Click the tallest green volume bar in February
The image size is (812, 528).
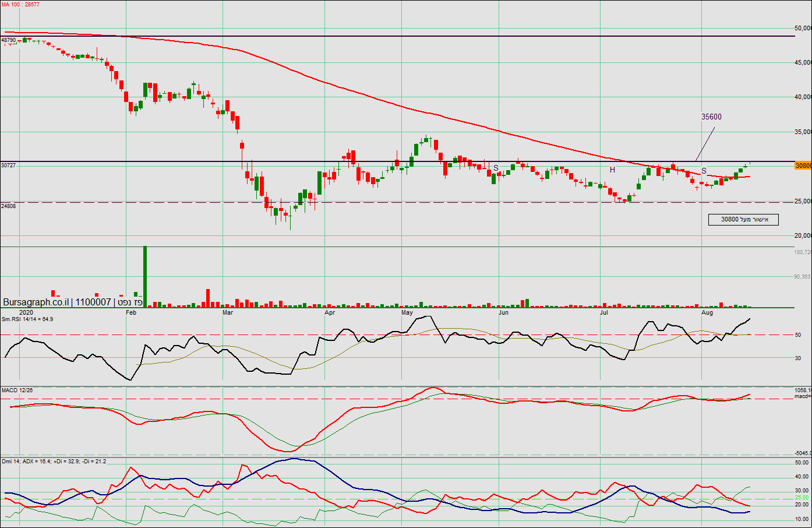[x=145, y=277]
